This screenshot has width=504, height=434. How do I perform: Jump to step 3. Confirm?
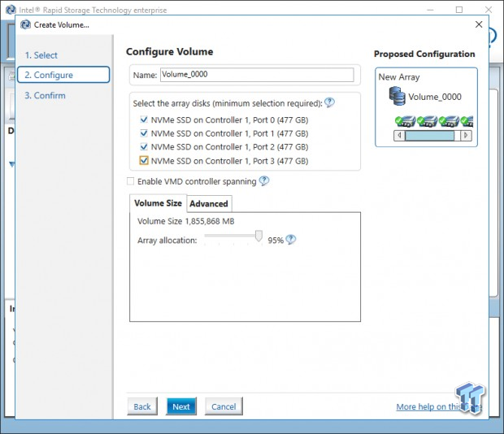tap(45, 95)
